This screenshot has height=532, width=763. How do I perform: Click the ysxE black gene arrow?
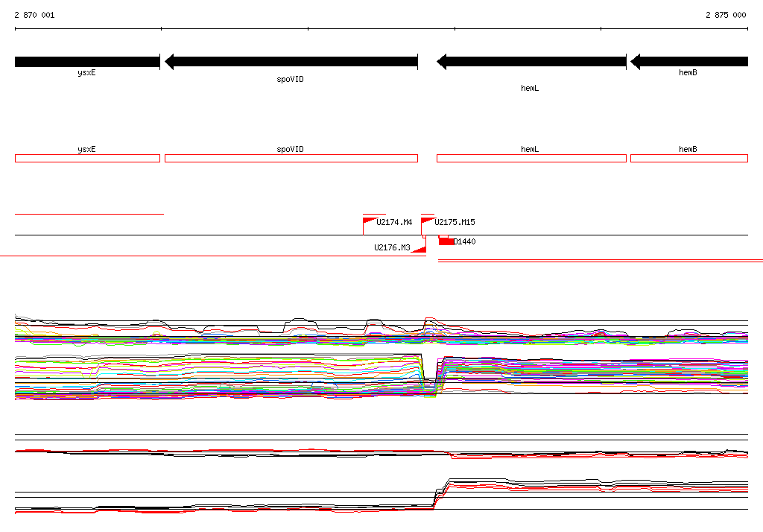(88, 62)
